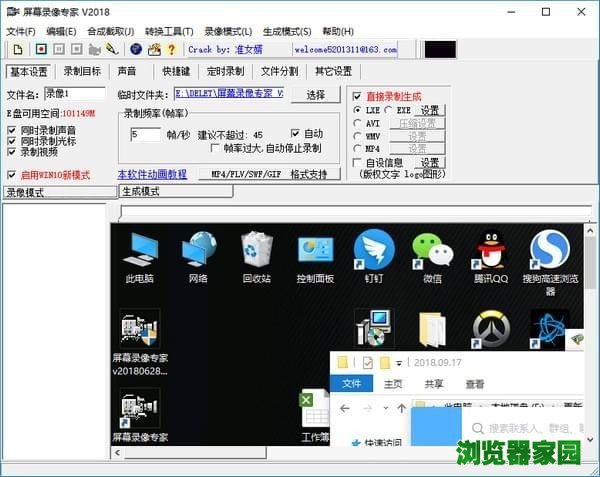This screenshot has width=600, height=477.
Task: Click the dark blue round toolbar icon
Action: [136, 49]
